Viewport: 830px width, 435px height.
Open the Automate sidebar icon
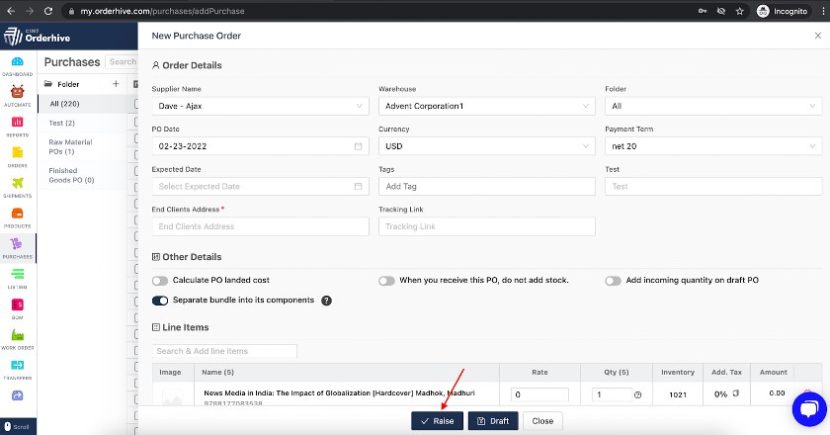pos(17,96)
